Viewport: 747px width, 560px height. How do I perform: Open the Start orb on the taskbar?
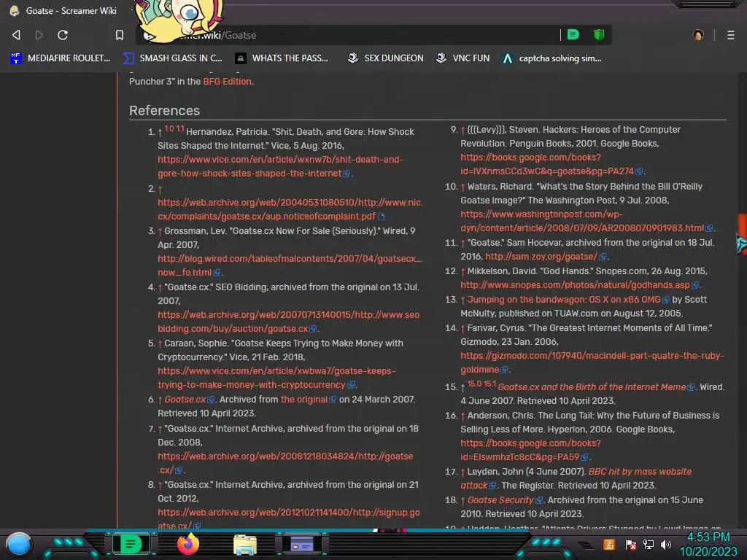coord(19,545)
